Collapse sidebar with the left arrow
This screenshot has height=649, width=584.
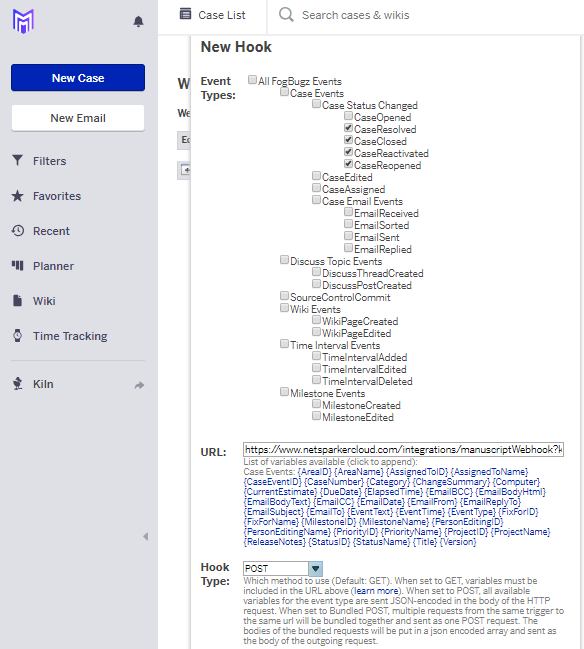[x=145, y=536]
